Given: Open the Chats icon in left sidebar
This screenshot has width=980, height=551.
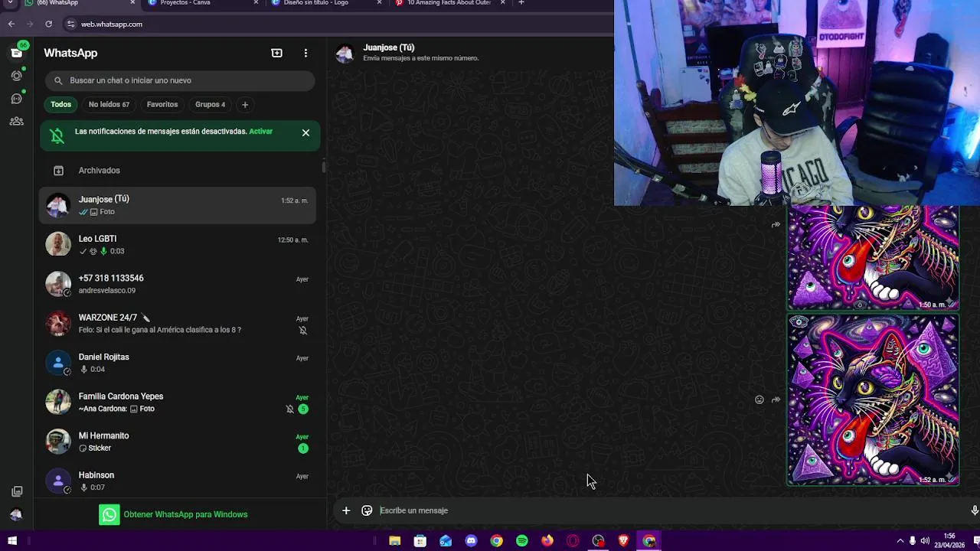Looking at the screenshot, I should [x=16, y=52].
